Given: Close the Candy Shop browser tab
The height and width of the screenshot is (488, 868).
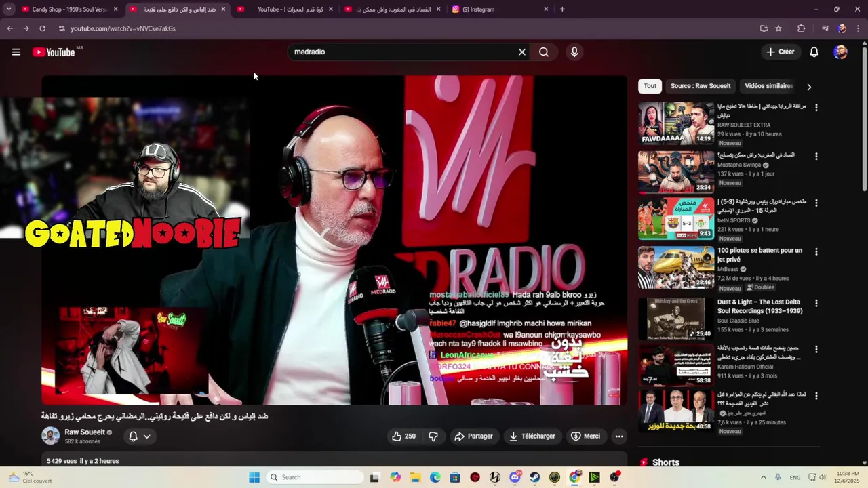Looking at the screenshot, I should [115, 9].
